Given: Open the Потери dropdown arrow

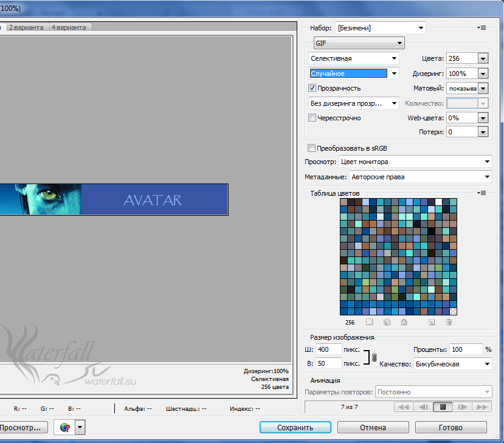Looking at the screenshot, I should tap(483, 132).
